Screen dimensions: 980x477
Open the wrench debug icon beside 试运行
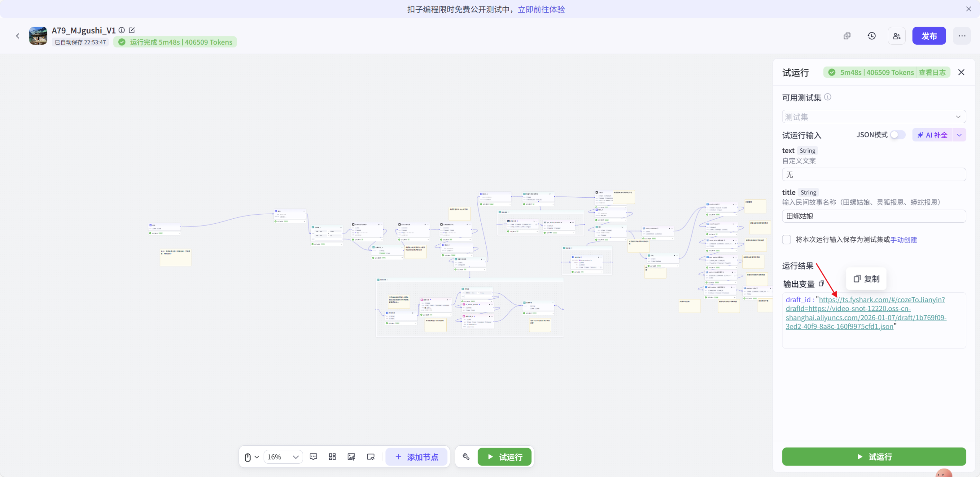point(466,456)
